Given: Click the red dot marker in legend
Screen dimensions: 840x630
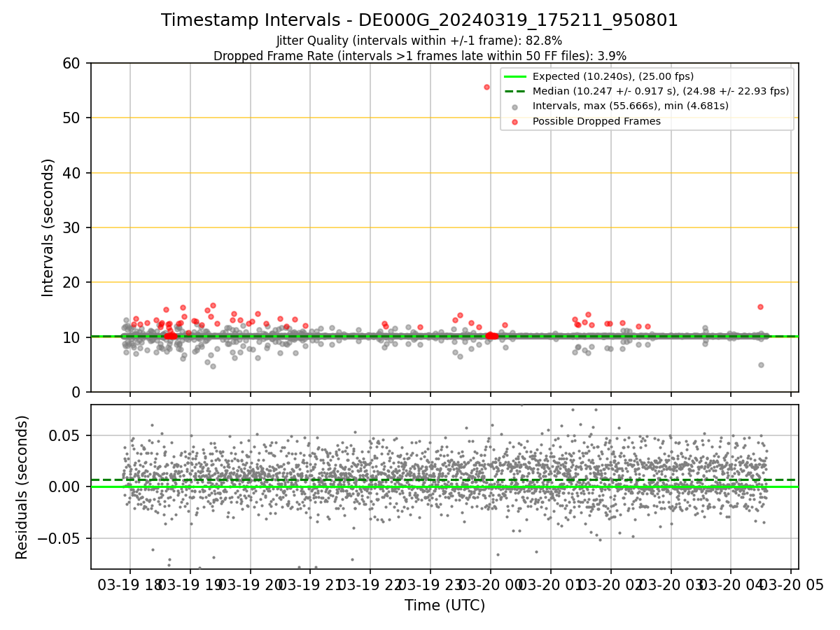Looking at the screenshot, I should coord(514,122).
